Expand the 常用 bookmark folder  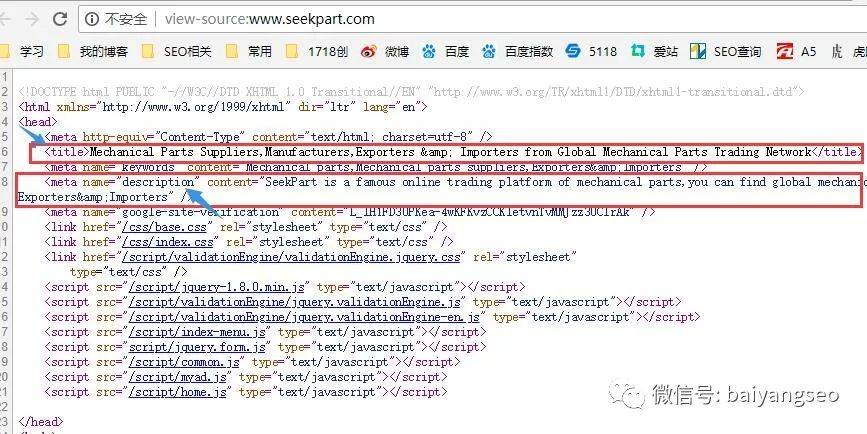248,52
